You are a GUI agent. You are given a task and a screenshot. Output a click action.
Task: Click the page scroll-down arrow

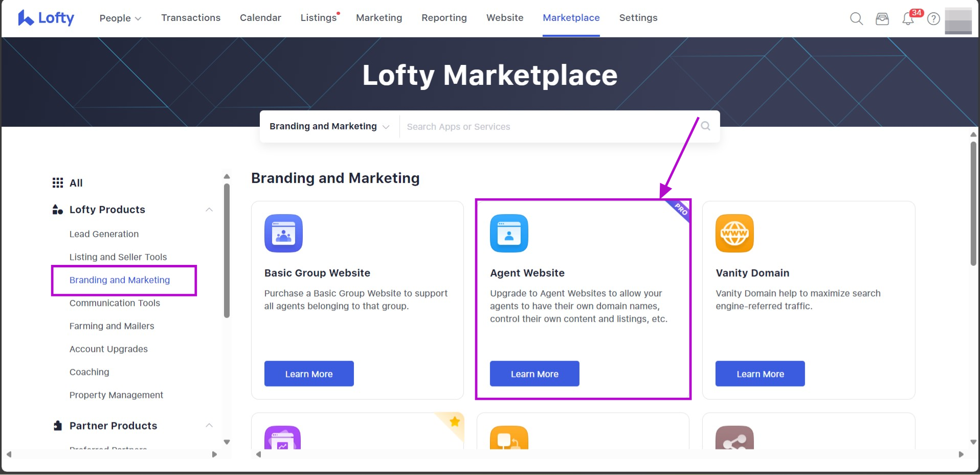point(973,442)
